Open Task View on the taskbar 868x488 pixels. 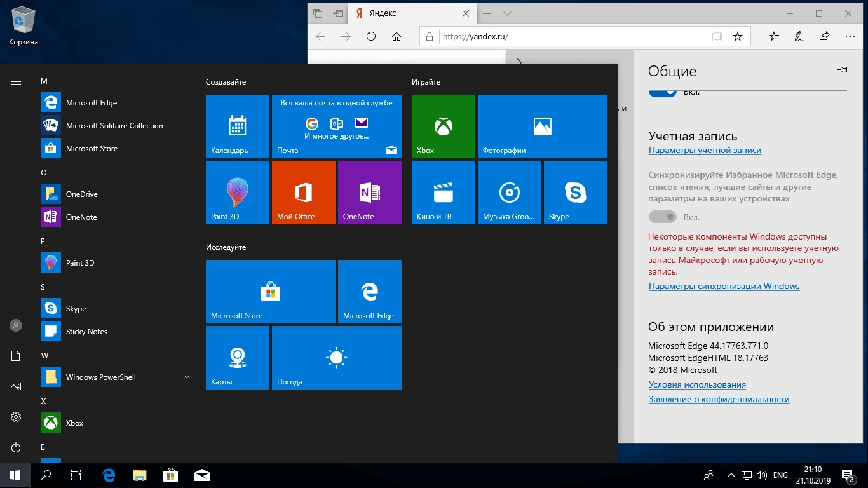click(x=76, y=475)
